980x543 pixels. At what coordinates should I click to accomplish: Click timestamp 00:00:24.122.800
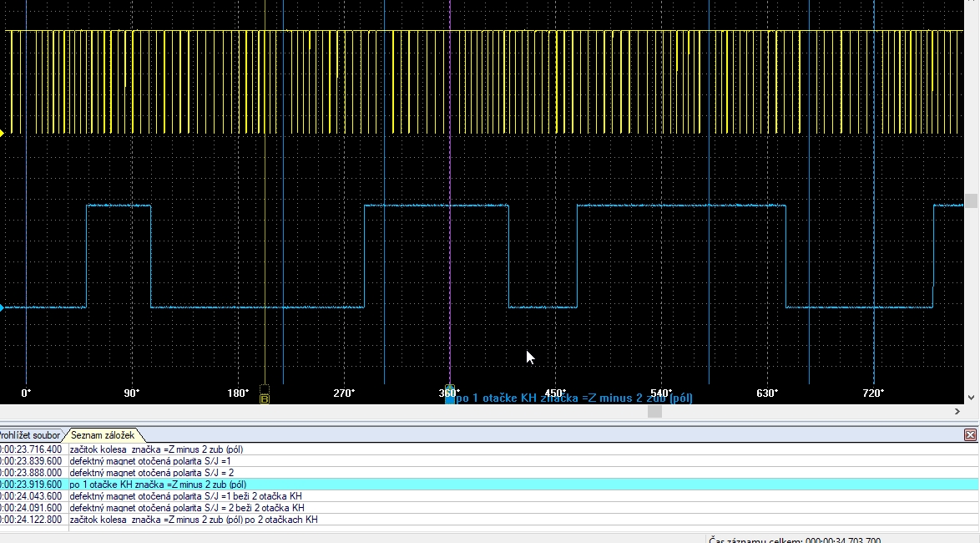[x=31, y=520]
